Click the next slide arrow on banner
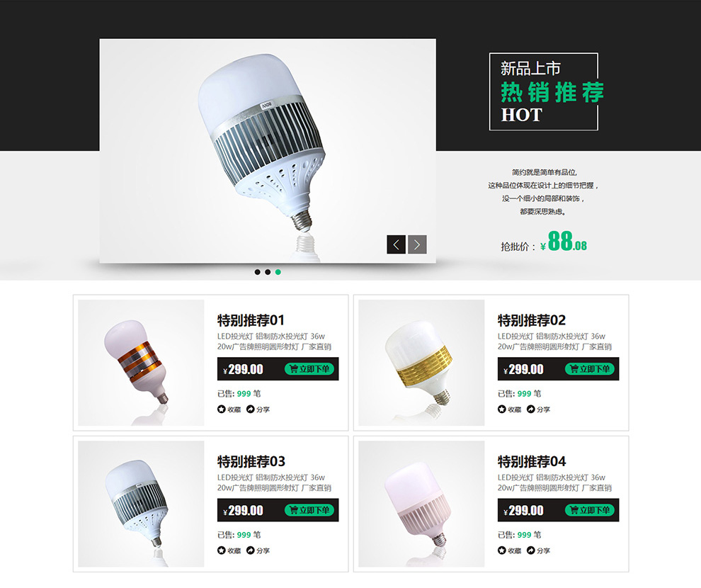Viewport: 701px width, 588px height. point(417,244)
